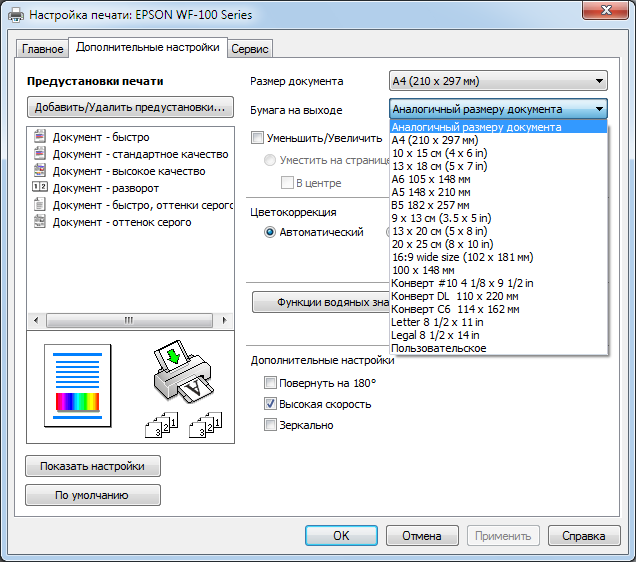This screenshot has width=636, height=562.
Task: Click the presets list scrollbar right arrow
Action: [x=224, y=320]
